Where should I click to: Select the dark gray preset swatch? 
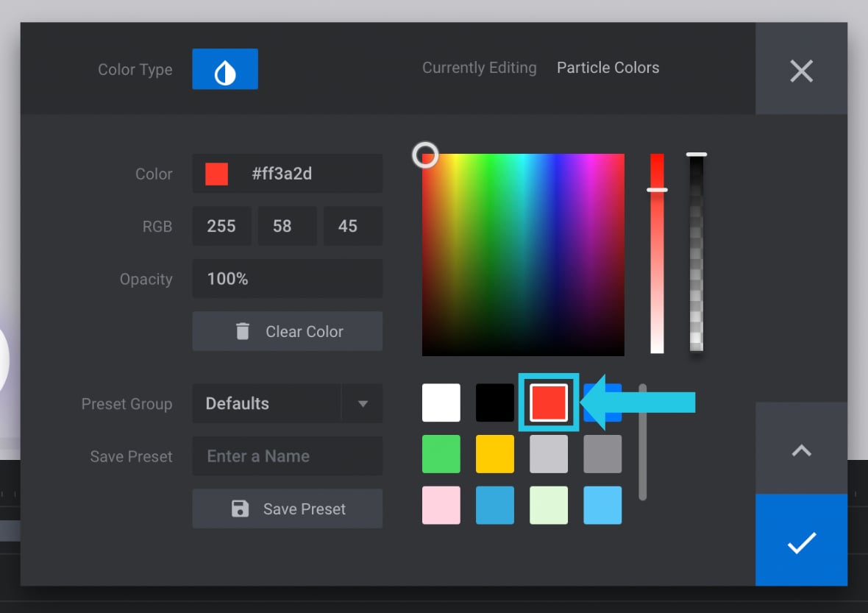click(x=602, y=454)
